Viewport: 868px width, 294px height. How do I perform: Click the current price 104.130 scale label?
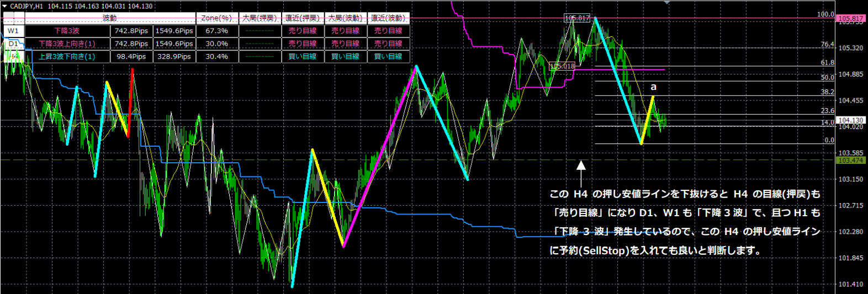(x=851, y=120)
